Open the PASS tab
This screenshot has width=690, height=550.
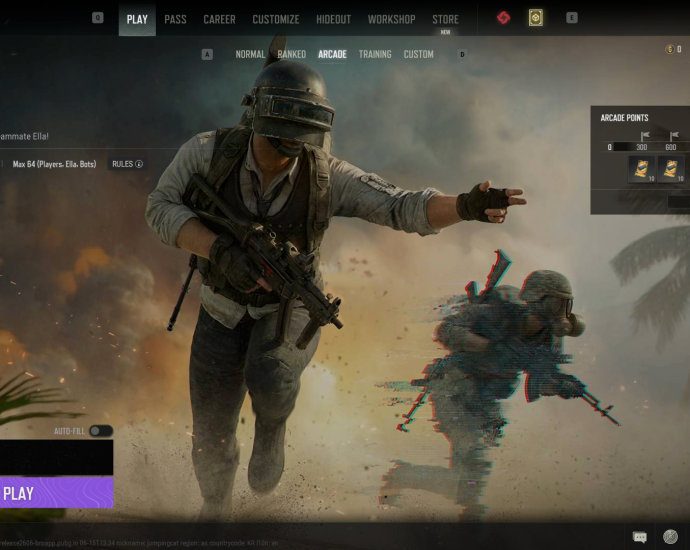(175, 19)
